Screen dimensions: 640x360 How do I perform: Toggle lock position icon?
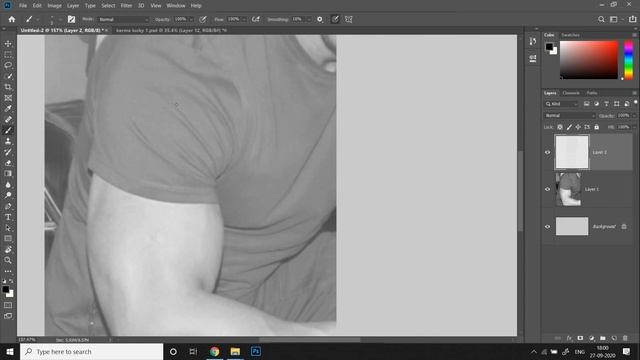point(578,127)
